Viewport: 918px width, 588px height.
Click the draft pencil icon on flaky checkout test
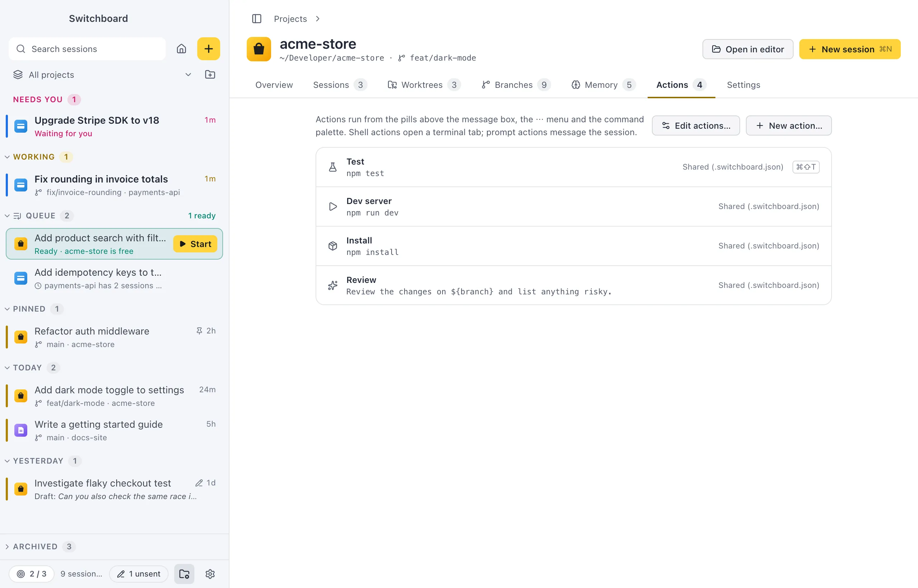tap(199, 483)
